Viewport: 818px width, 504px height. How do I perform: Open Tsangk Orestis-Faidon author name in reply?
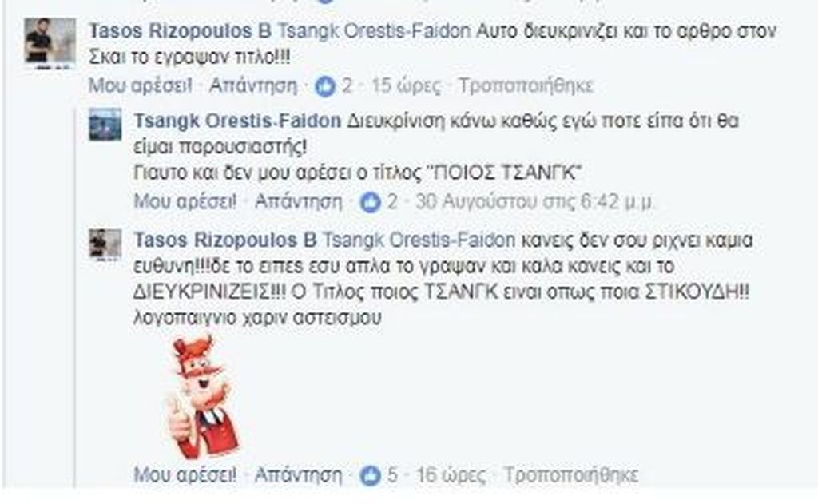click(x=238, y=121)
